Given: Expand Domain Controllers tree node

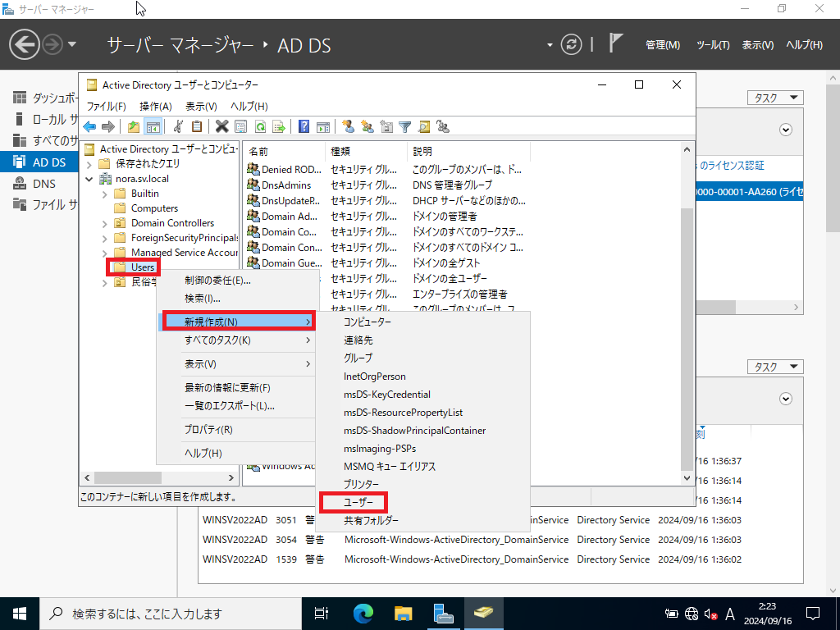Looking at the screenshot, I should coord(105,223).
